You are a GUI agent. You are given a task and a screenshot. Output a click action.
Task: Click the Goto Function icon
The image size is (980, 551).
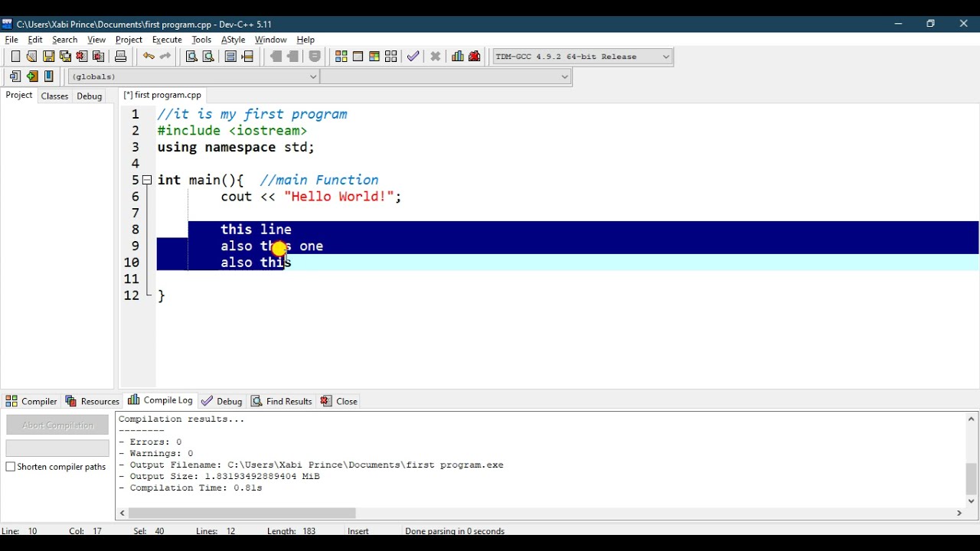pos(230,56)
